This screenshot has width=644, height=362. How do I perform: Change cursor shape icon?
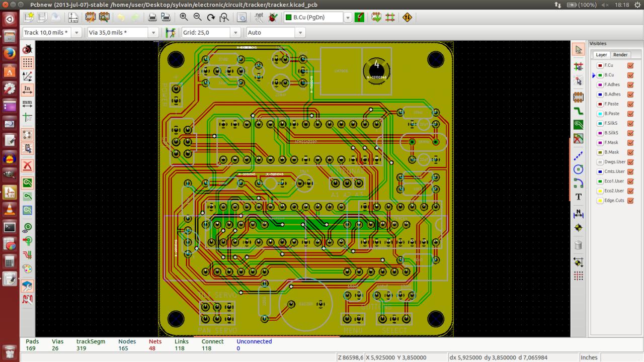[28, 117]
